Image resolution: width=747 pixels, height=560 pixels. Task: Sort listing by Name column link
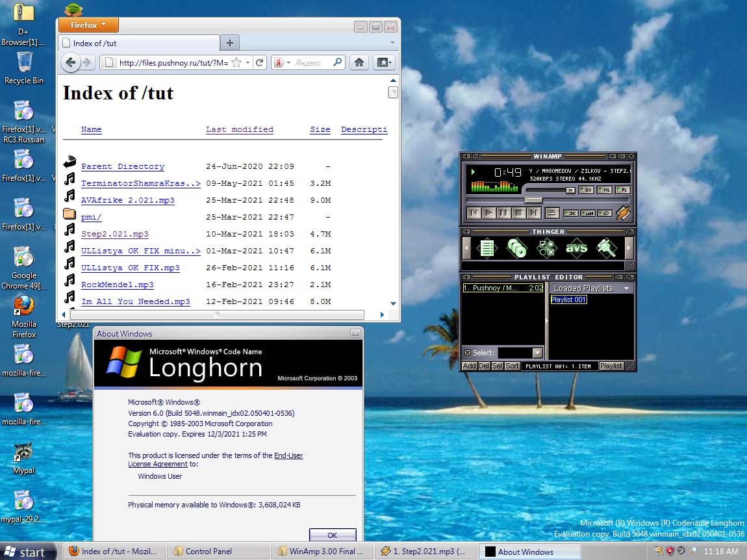[91, 129]
